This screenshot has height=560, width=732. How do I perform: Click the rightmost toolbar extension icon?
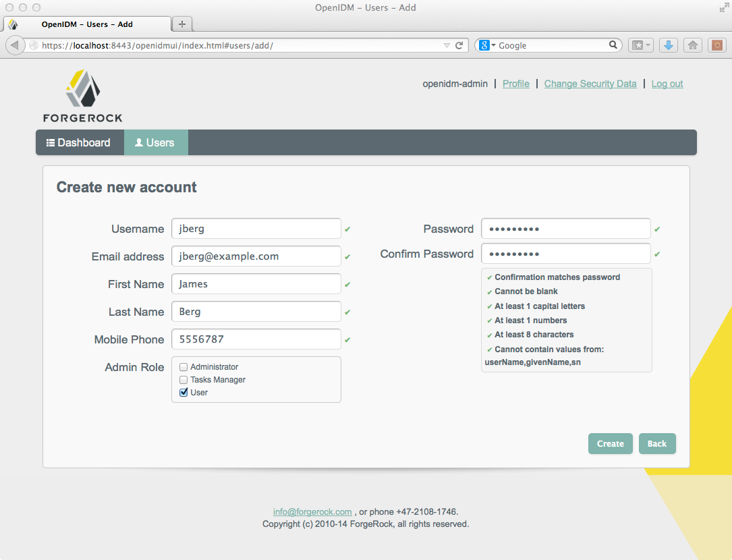(717, 45)
